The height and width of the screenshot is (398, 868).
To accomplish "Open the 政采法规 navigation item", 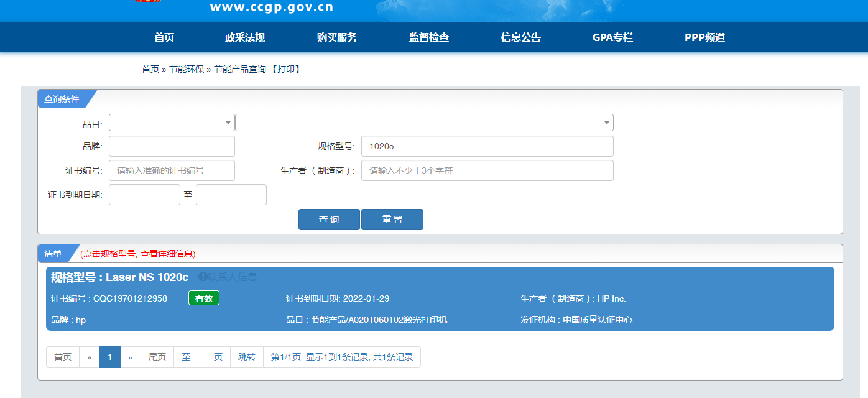I will tap(245, 37).
